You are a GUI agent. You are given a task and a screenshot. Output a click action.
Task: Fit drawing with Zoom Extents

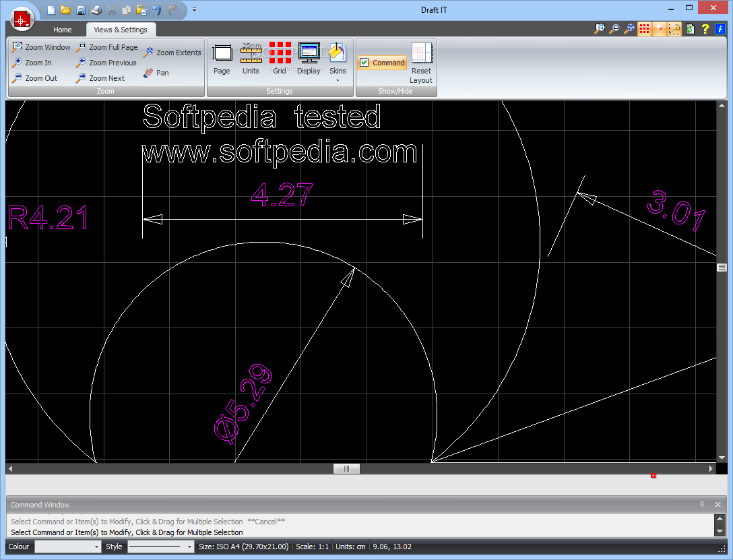point(172,53)
